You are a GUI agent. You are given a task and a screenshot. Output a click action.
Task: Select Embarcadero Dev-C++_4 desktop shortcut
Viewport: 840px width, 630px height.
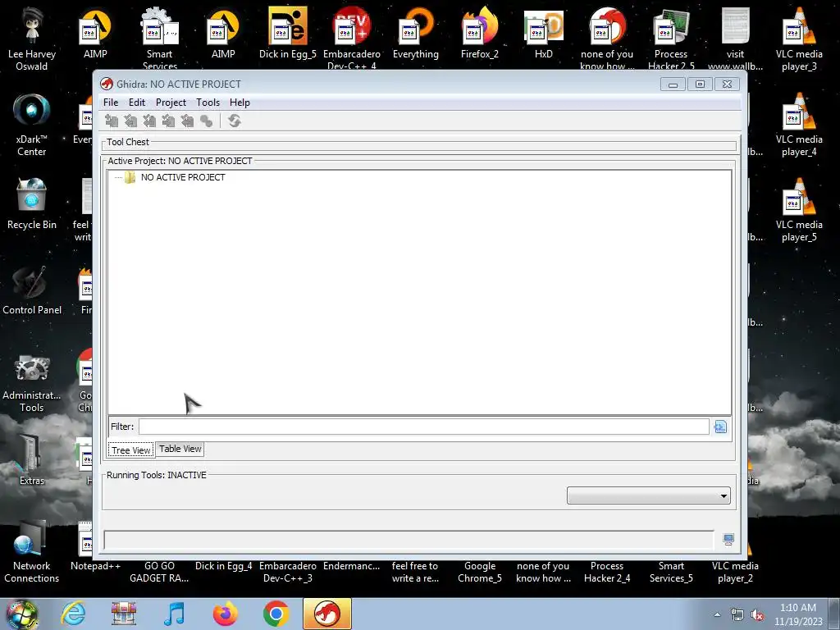(x=352, y=39)
